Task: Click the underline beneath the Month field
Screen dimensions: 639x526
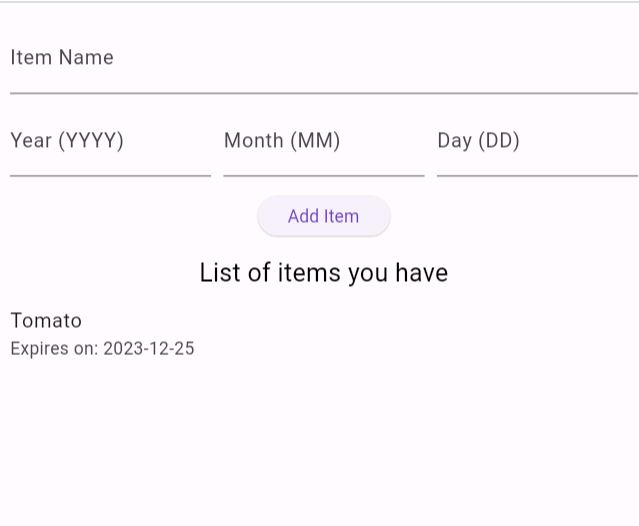Action: pyautogui.click(x=323, y=176)
